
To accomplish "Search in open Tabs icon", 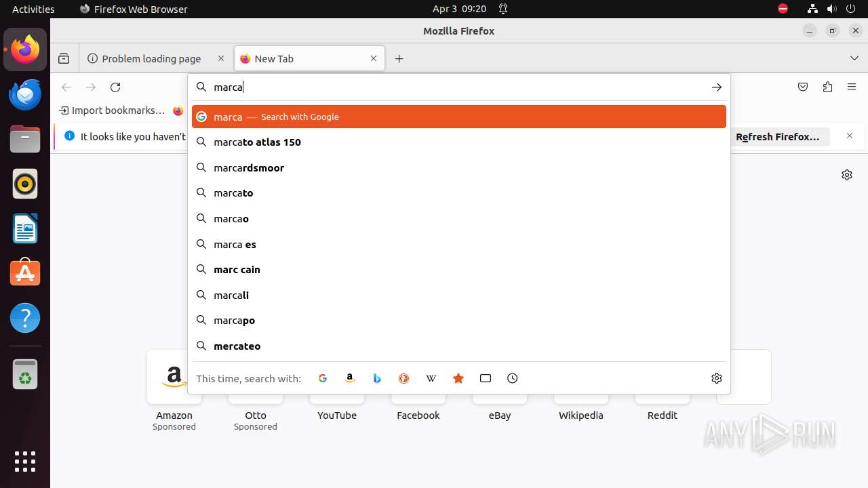I will tap(486, 378).
